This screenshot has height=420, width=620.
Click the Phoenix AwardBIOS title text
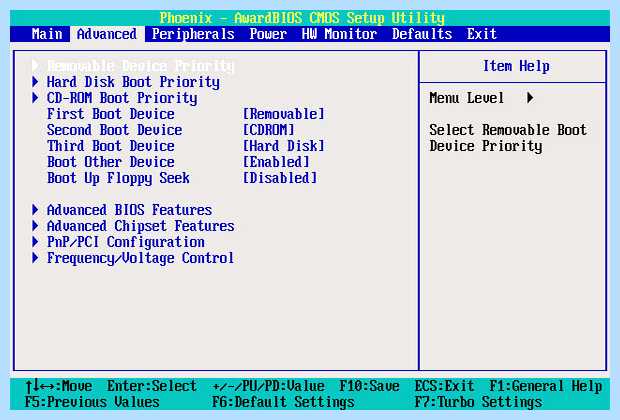(x=302, y=18)
